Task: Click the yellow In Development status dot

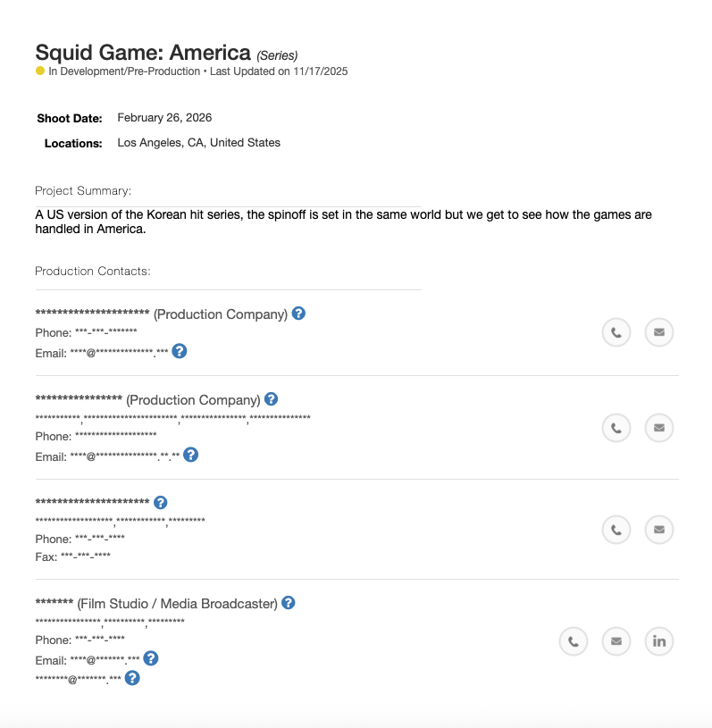Action: tap(40, 71)
